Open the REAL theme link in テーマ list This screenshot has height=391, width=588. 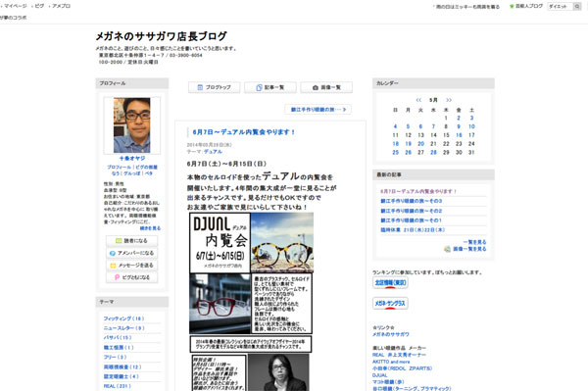pos(117,386)
